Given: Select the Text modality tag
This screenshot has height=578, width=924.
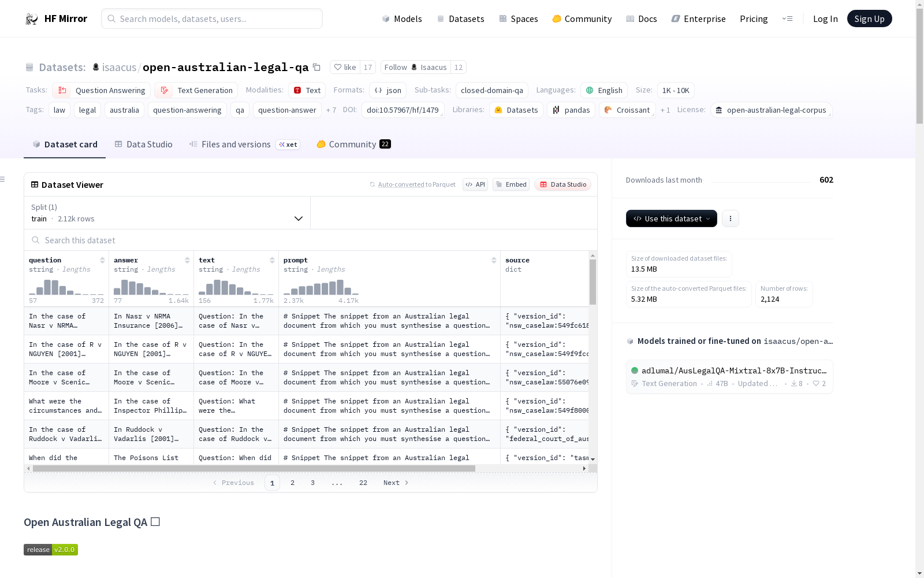Looking at the screenshot, I should pyautogui.click(x=307, y=90).
